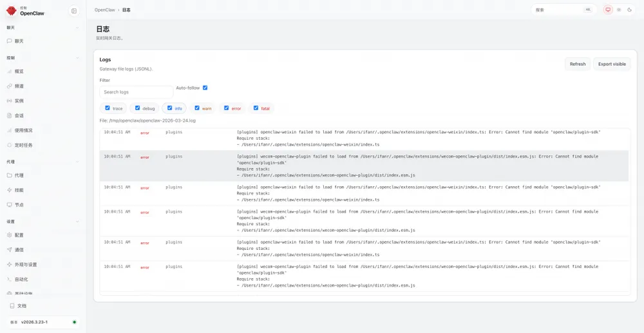Image resolution: width=644 pixels, height=333 pixels.
Task: Toggle the warn level filter
Action: (x=197, y=108)
